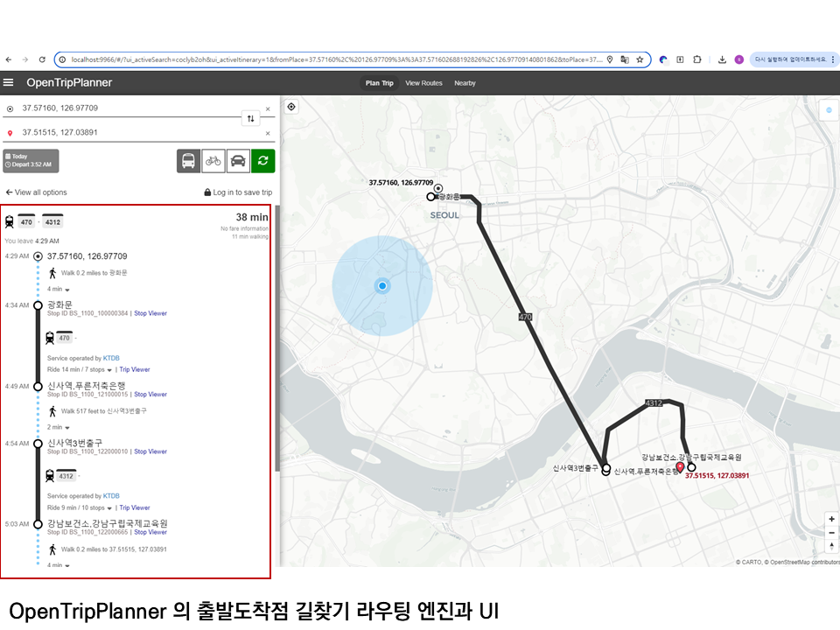Screen dimensions: 840x630
Task: Click KTDB operator link under route 4312
Action: click(x=111, y=496)
